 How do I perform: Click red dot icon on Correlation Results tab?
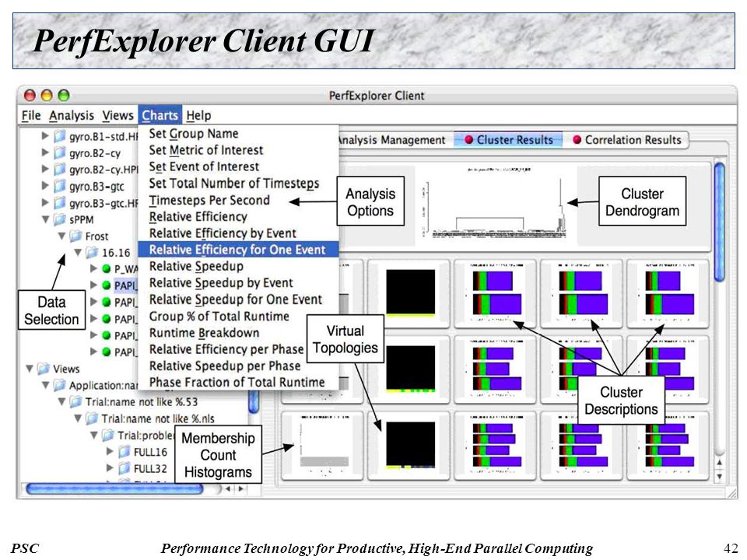pyautogui.click(x=577, y=140)
